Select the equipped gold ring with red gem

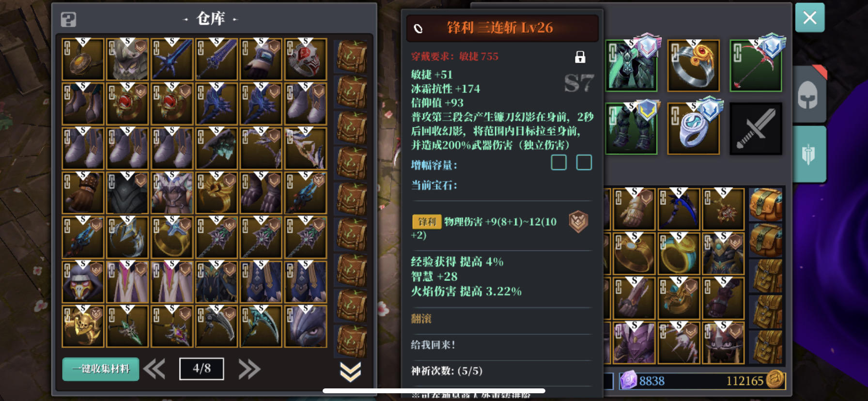693,66
